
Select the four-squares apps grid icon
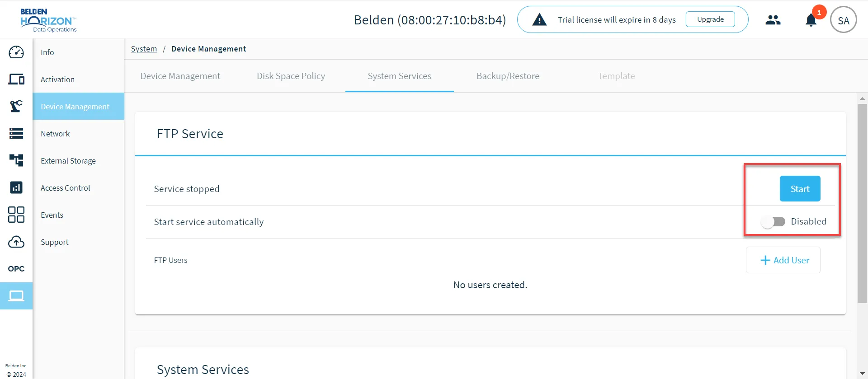click(16, 215)
